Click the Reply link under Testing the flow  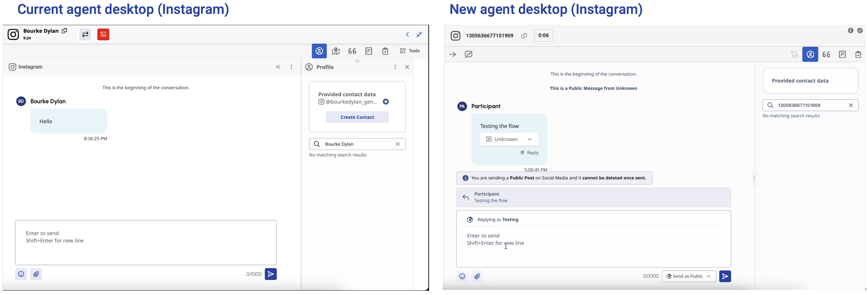click(x=530, y=153)
